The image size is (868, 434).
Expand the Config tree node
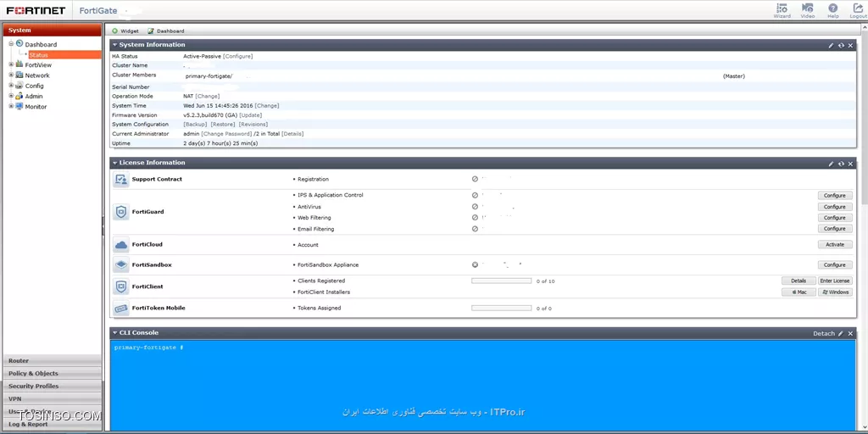[11, 86]
